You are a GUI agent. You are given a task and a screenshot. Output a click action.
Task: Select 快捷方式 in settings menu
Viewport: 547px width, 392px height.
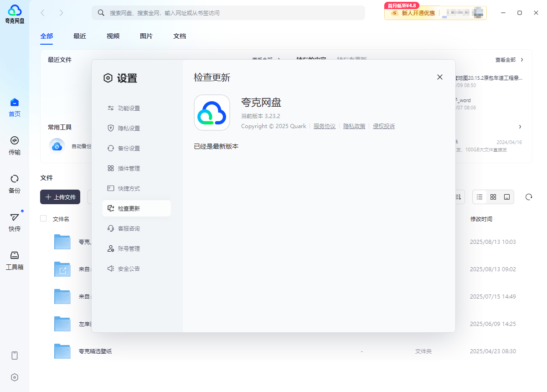pos(137,188)
